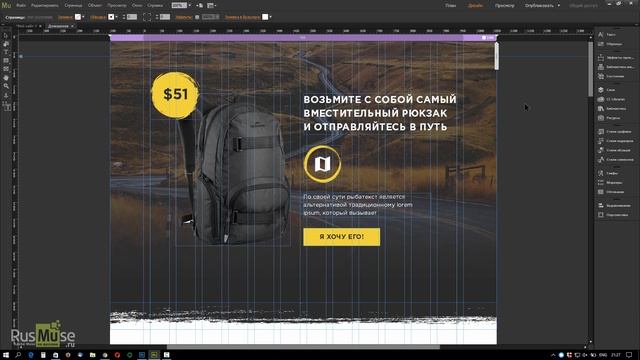
Task: Open the Windows Start menu
Action: tap(6, 355)
